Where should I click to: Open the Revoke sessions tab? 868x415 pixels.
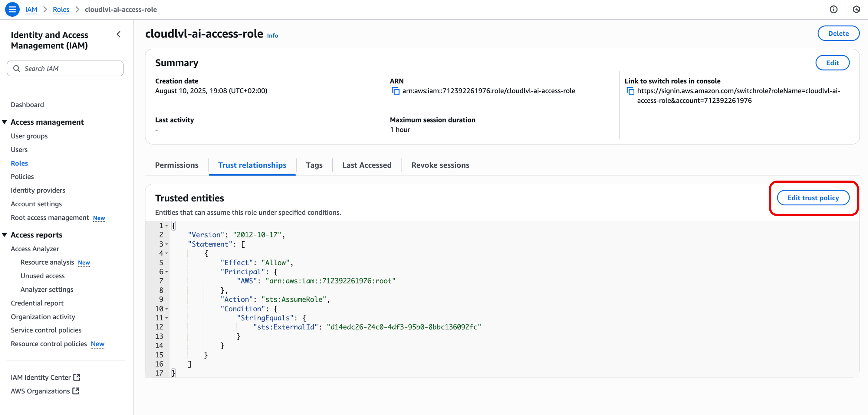[x=440, y=165]
